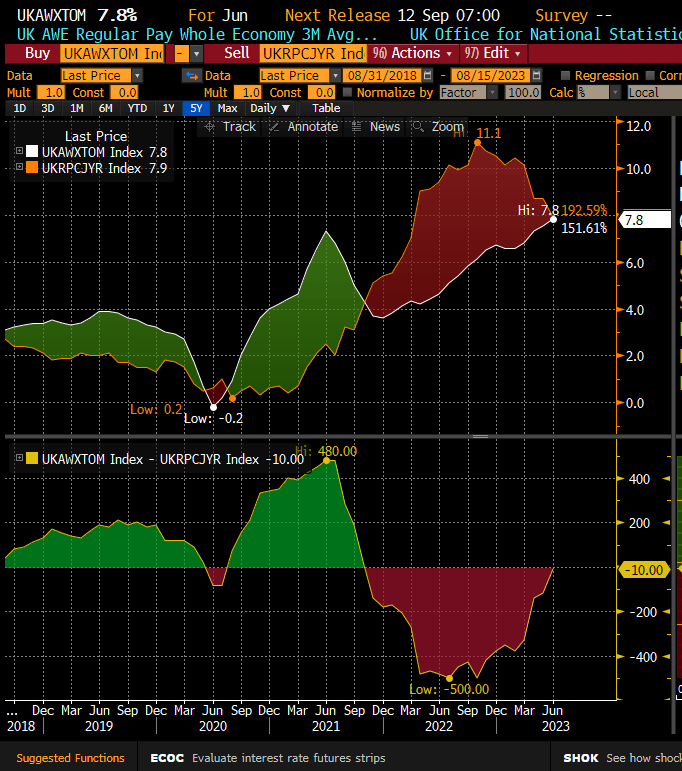The image size is (682, 771).
Task: Switch to the Table view tab
Action: pos(326,108)
